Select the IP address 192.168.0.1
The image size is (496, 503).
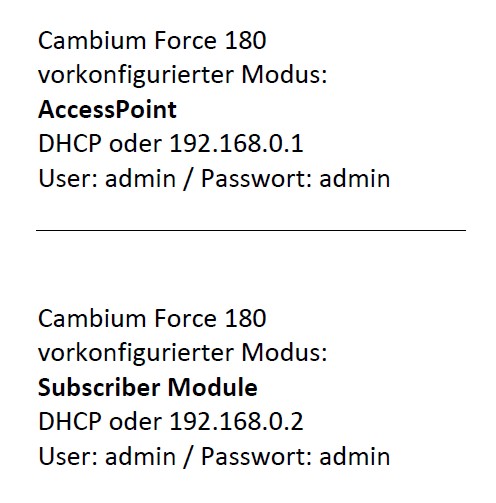[x=236, y=144]
